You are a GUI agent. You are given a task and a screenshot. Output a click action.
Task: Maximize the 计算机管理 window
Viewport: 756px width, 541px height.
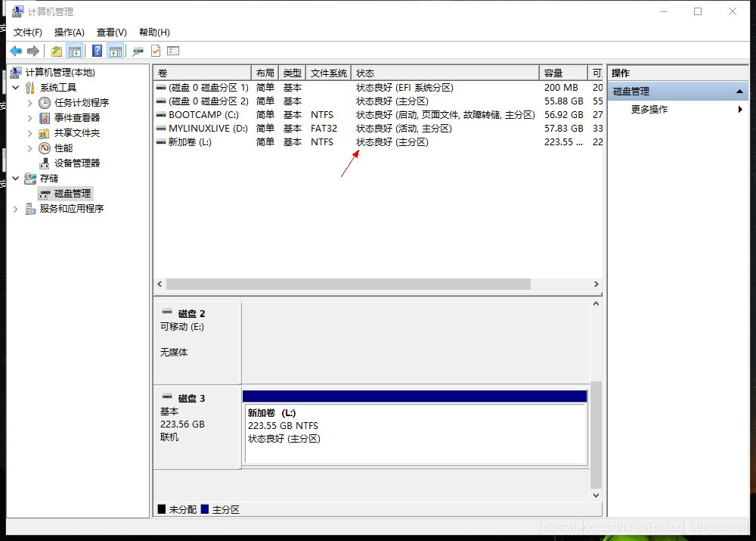pos(698,11)
